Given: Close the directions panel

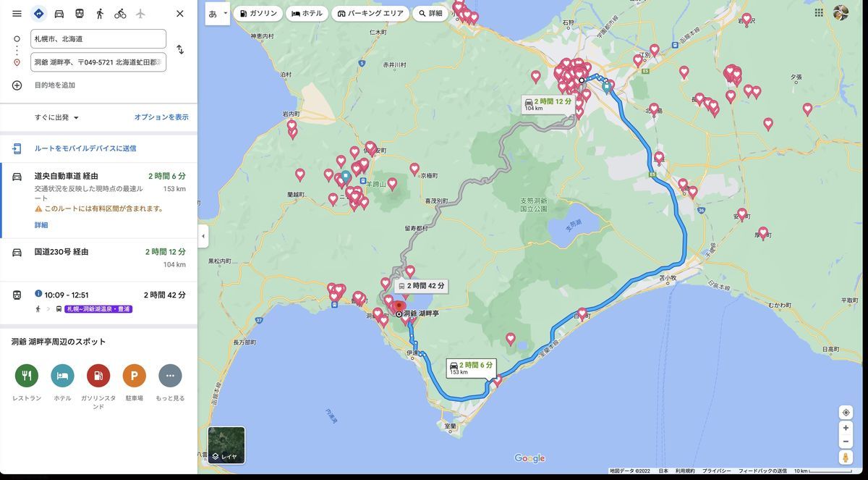Looking at the screenshot, I should [x=180, y=14].
